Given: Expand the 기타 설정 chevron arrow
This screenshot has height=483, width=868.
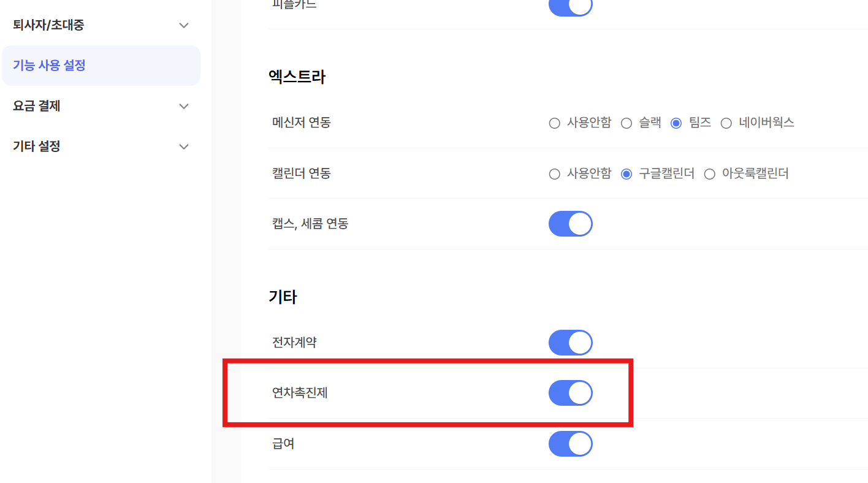Looking at the screenshot, I should 183,146.
